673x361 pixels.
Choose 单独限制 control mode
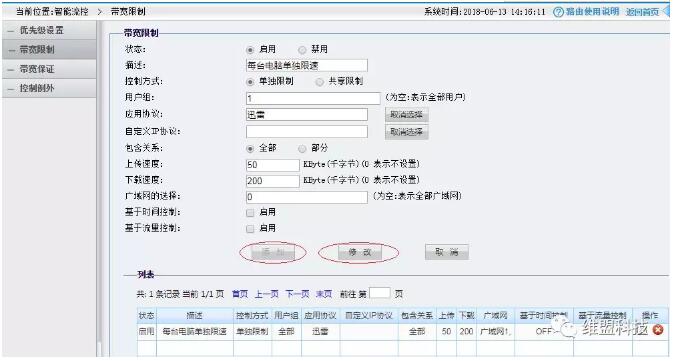click(250, 82)
